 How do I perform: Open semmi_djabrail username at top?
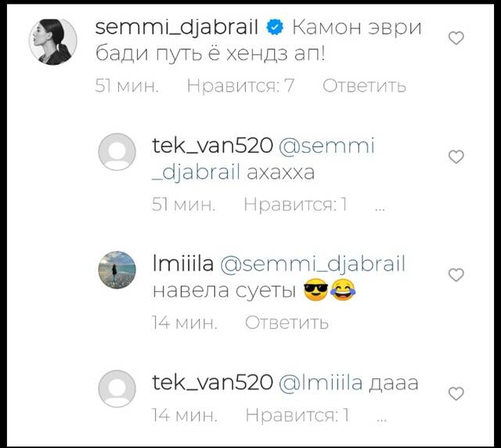tap(177, 28)
